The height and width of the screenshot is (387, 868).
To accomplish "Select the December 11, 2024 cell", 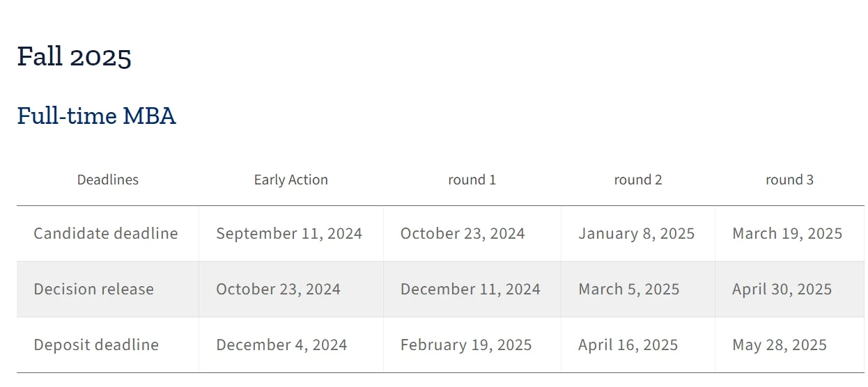I will click(470, 289).
